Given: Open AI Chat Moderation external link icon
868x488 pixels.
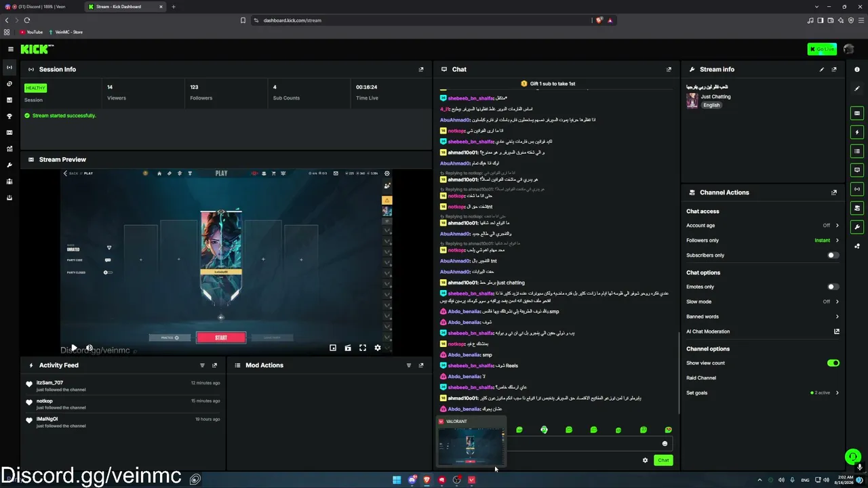Looking at the screenshot, I should click(x=836, y=331).
